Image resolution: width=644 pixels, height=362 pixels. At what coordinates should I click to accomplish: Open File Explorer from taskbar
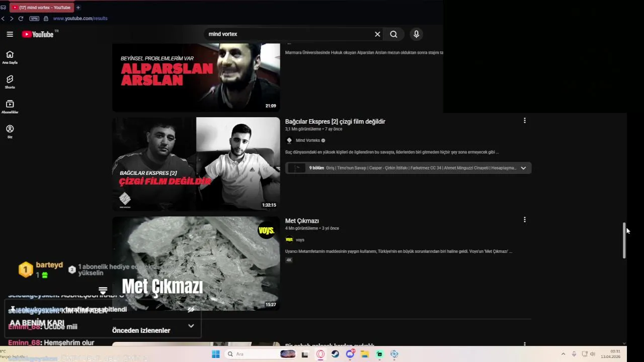click(x=365, y=354)
